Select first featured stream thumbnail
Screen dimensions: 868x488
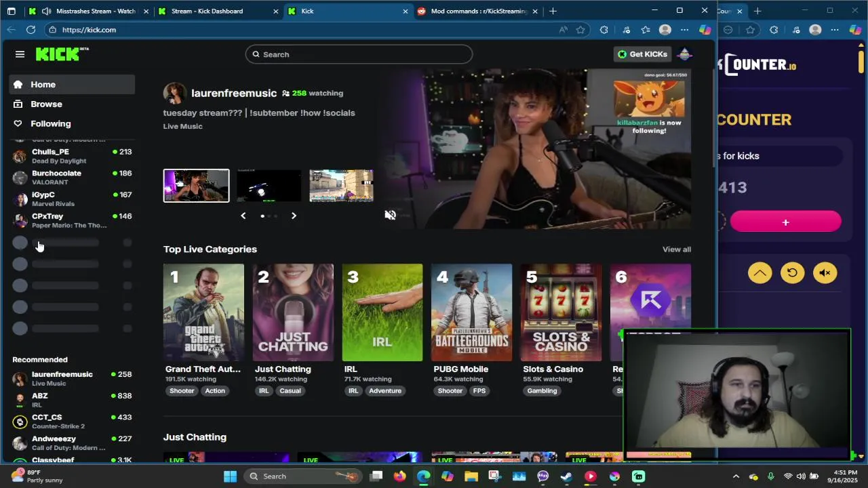click(196, 186)
